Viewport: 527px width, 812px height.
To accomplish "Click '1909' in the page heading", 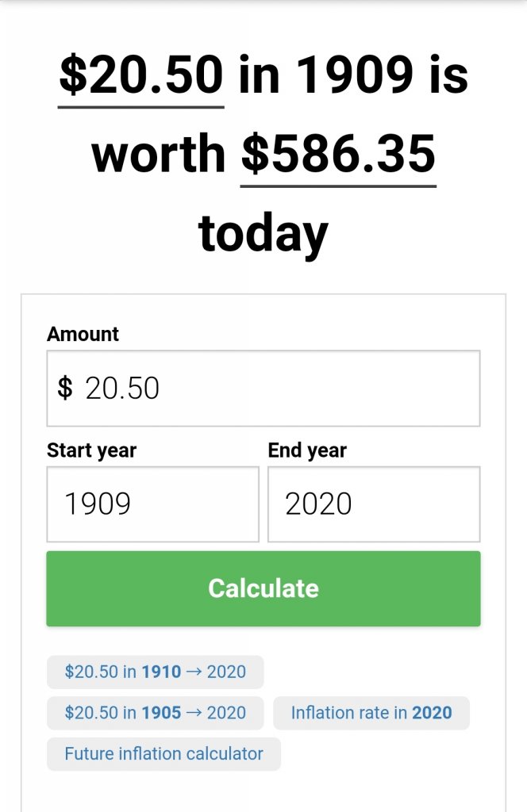I will pyautogui.click(x=354, y=75).
